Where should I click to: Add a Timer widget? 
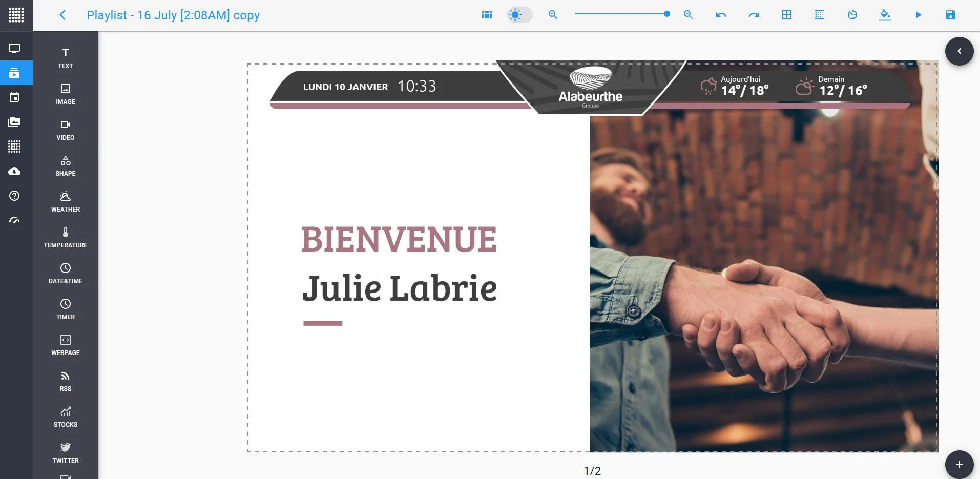(x=66, y=309)
